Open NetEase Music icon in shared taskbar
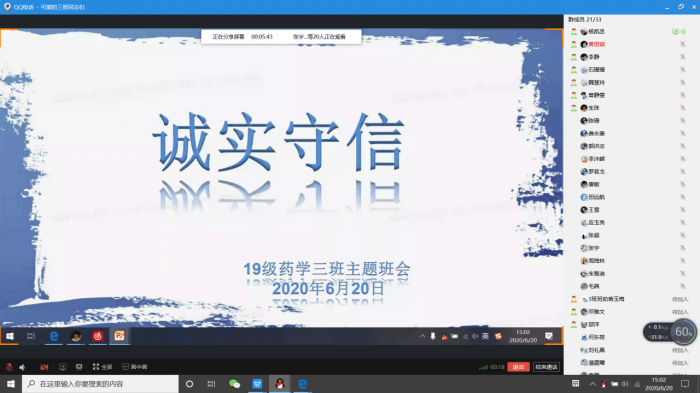Viewport: 700px width, 393px height. point(97,336)
